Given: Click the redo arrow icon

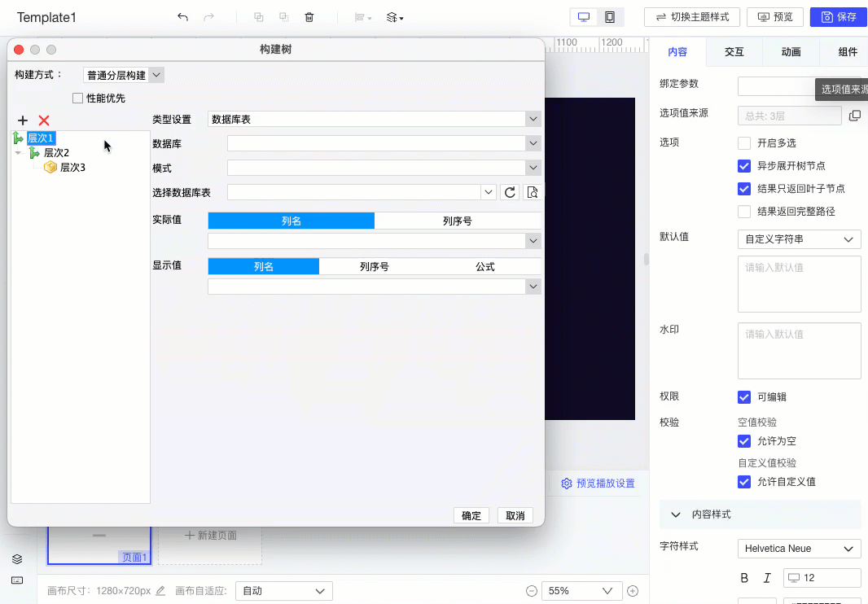Looking at the screenshot, I should pyautogui.click(x=208, y=17).
